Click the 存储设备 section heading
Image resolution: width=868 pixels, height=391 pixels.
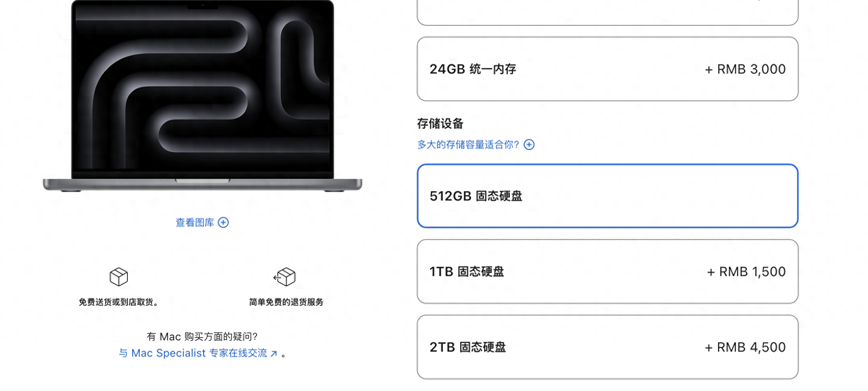pos(440,123)
